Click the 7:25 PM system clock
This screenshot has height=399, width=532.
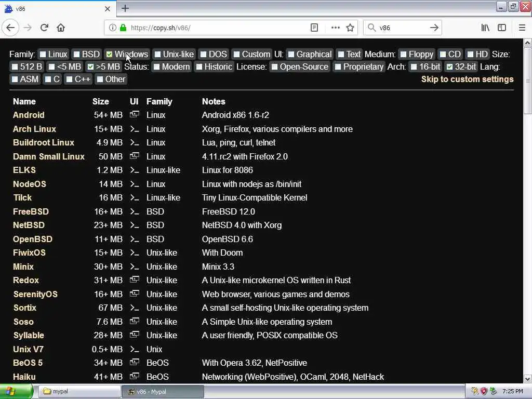pyautogui.click(x=513, y=391)
